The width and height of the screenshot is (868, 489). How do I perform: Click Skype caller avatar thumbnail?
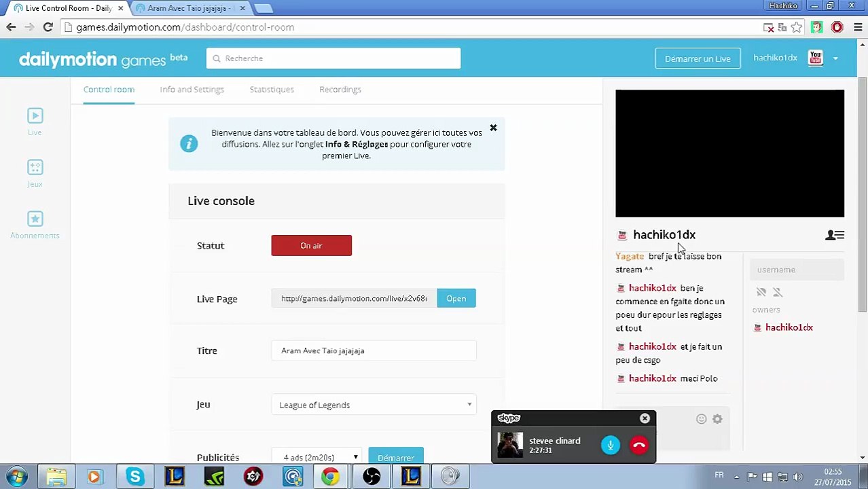(510, 445)
